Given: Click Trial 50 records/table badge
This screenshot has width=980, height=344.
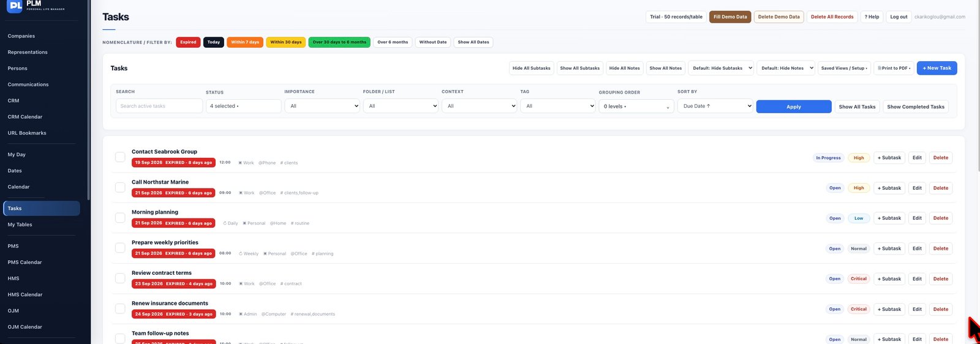Looking at the screenshot, I should (x=676, y=17).
